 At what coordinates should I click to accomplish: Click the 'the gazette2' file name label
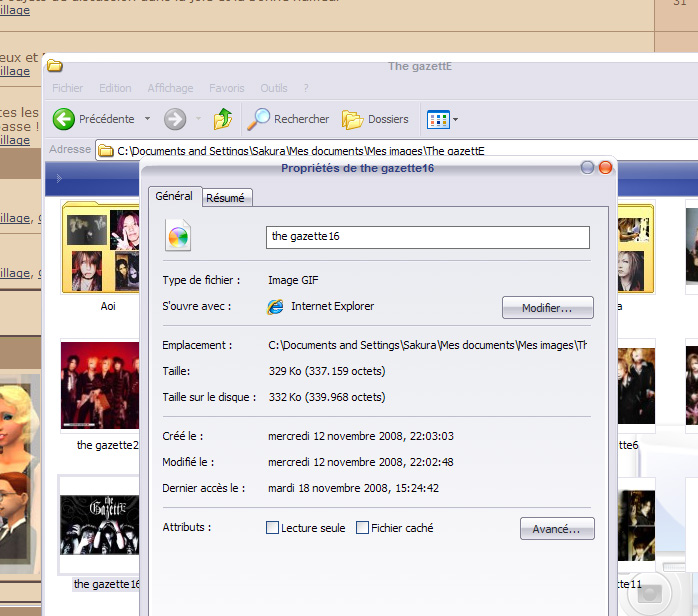coord(108,445)
